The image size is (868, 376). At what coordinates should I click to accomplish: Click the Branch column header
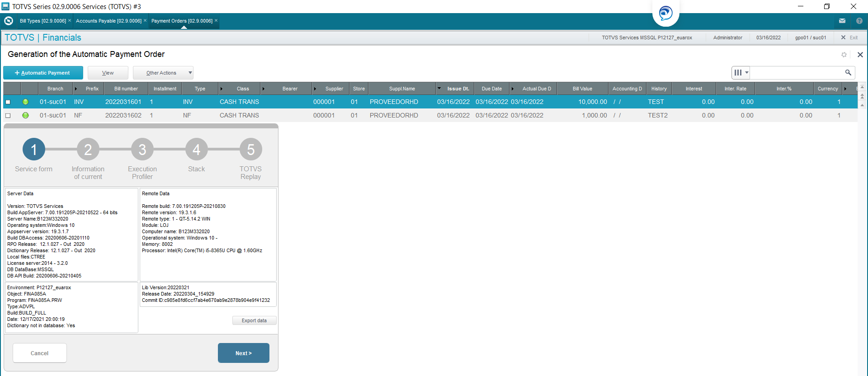click(x=55, y=89)
